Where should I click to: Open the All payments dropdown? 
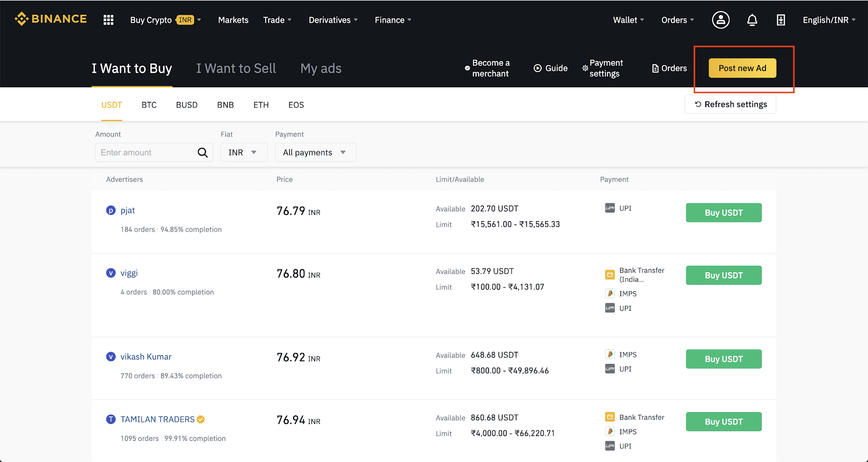tap(316, 152)
